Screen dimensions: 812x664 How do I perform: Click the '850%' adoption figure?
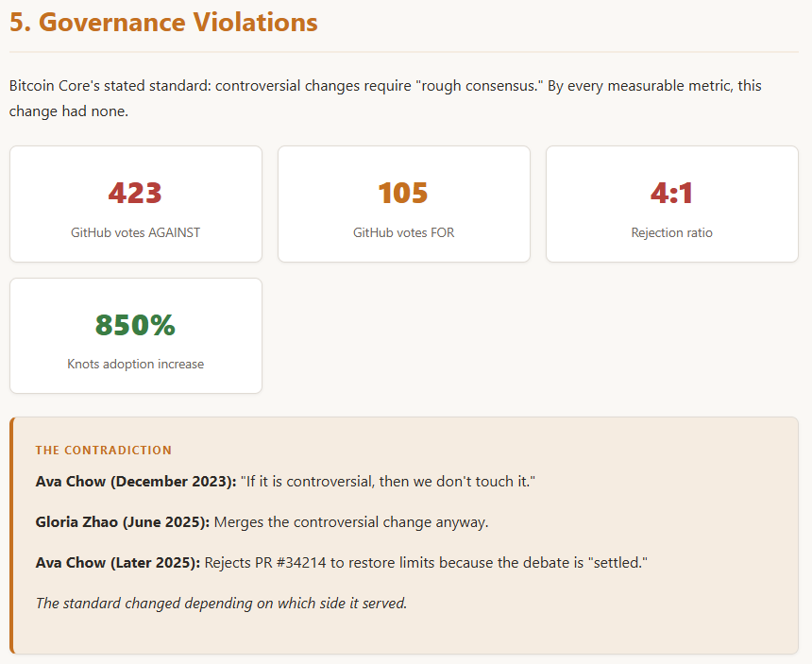[135, 325]
